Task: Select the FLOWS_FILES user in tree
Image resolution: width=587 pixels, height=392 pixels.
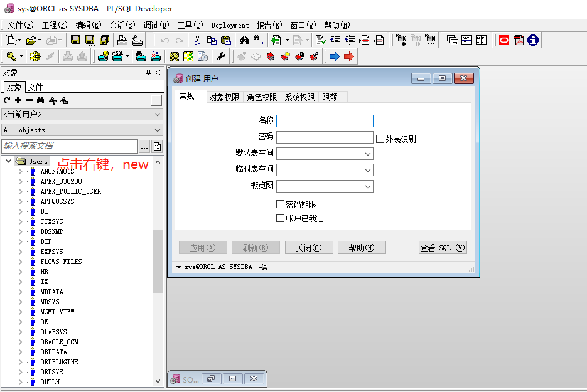Action: pyautogui.click(x=61, y=262)
